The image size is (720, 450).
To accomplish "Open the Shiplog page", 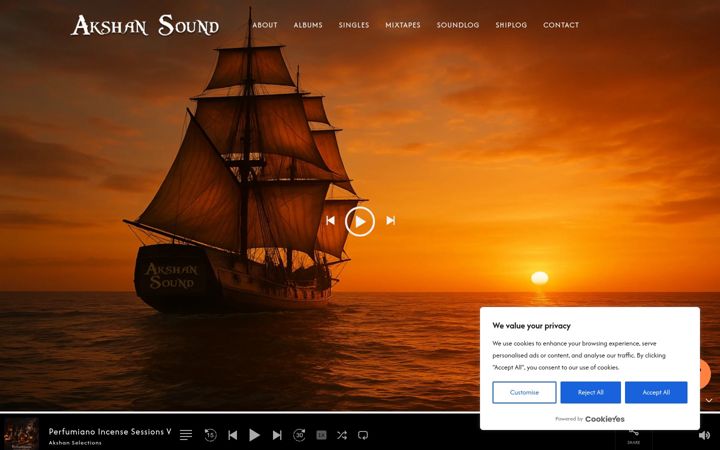I will coord(511,25).
